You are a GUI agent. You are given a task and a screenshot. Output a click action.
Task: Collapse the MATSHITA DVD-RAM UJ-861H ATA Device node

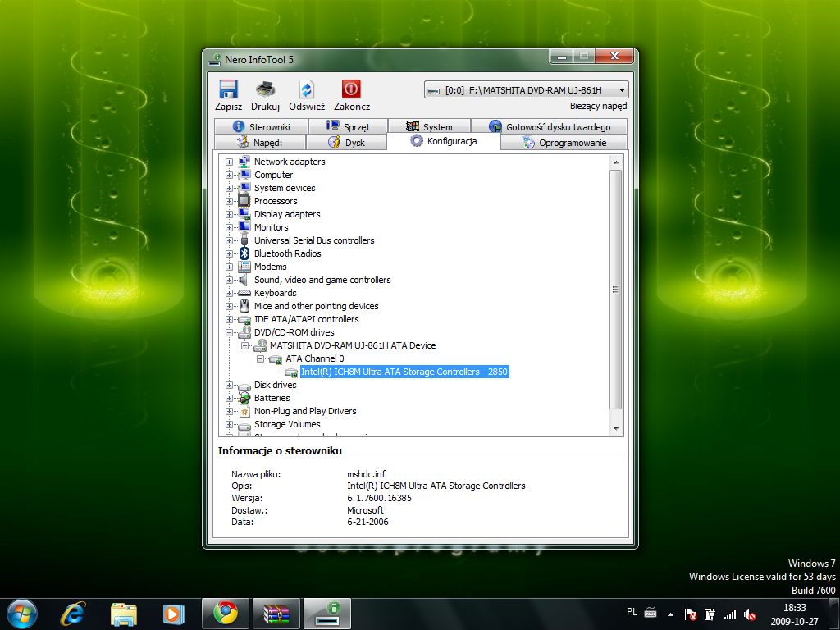click(244, 345)
